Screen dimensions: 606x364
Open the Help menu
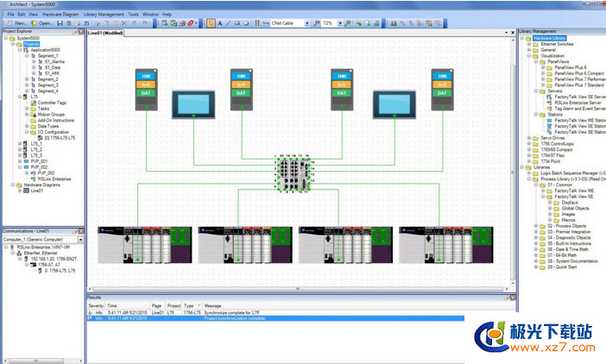(167, 15)
